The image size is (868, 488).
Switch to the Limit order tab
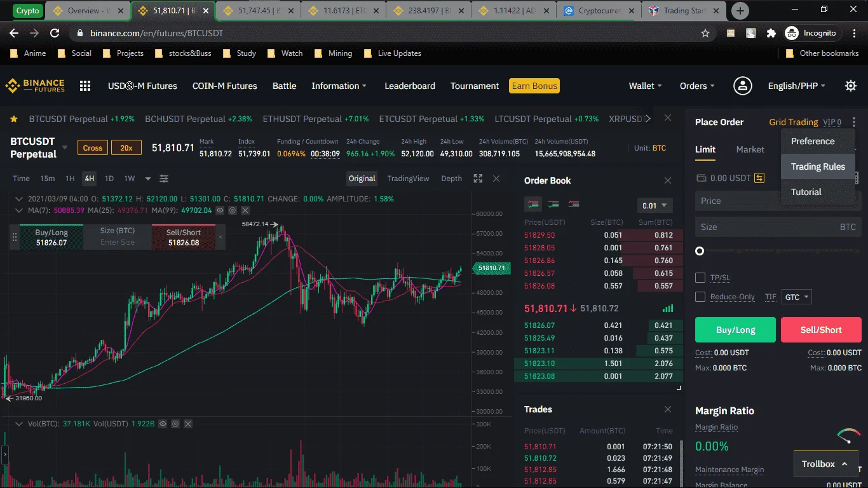(x=705, y=149)
